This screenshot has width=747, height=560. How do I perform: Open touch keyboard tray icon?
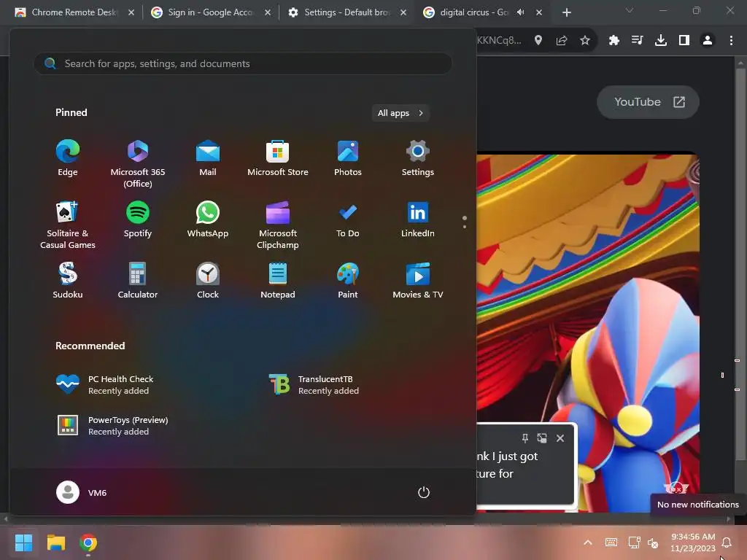pyautogui.click(x=611, y=542)
